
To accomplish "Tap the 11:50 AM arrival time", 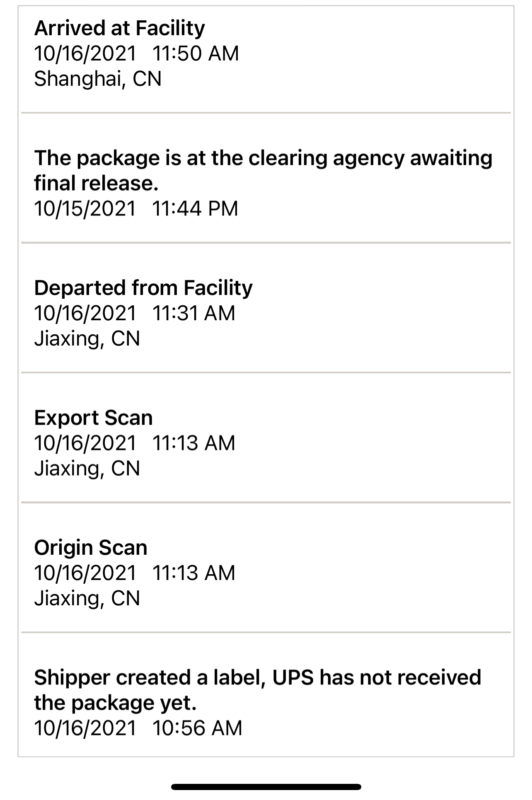I will (196, 53).
